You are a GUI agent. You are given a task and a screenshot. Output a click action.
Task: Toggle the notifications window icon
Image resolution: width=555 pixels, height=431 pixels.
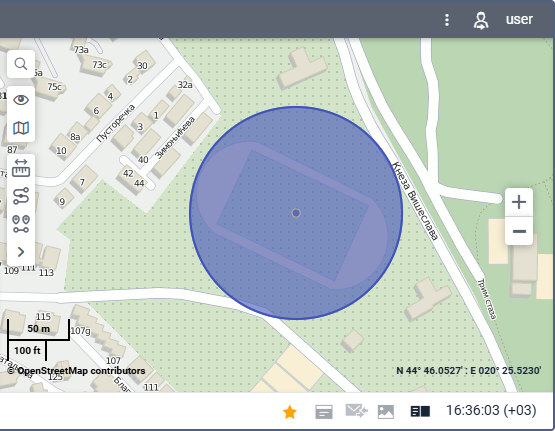click(x=324, y=412)
